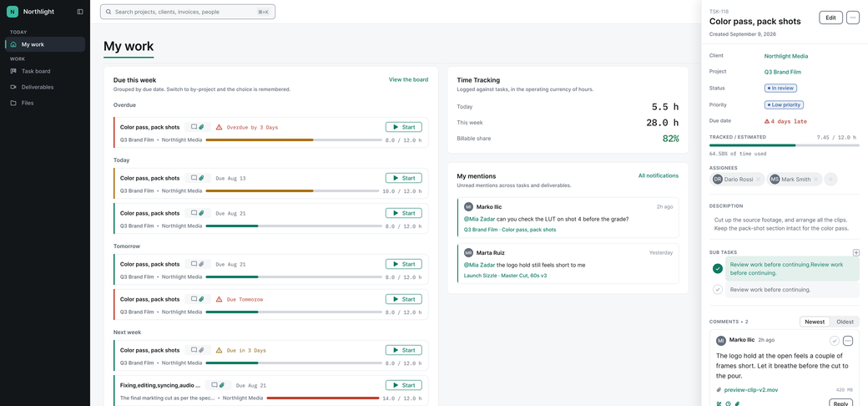Start timer on the Due Tommorow task
Screen dimensions: 868x406
(404, 298)
